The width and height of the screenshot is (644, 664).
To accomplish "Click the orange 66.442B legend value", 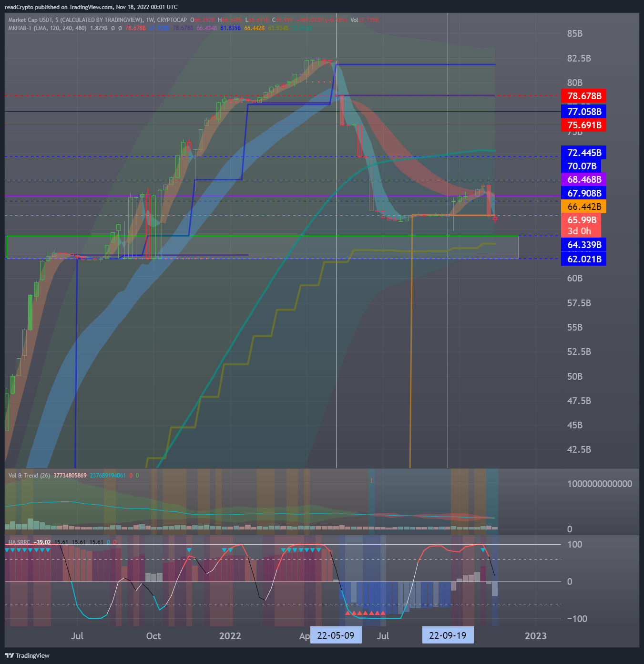I will click(254, 28).
